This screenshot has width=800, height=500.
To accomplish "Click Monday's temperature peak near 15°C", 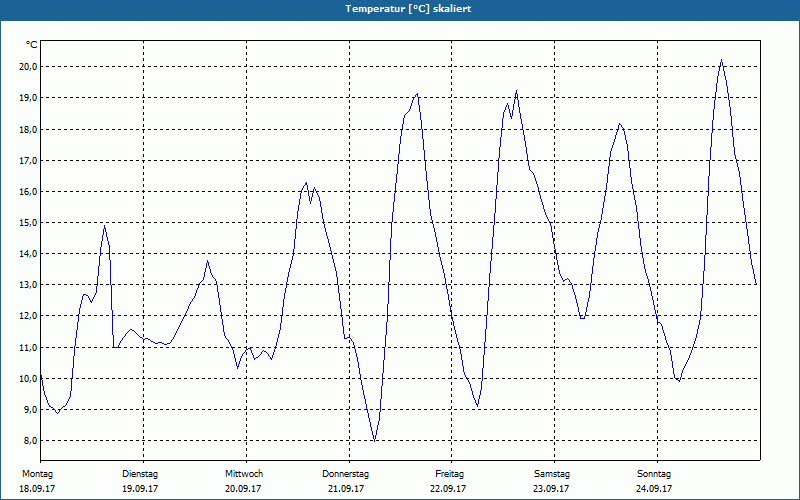I will pos(105,226).
